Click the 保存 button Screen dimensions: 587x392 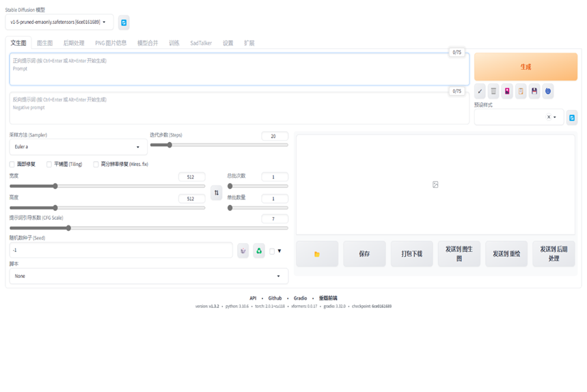click(364, 254)
